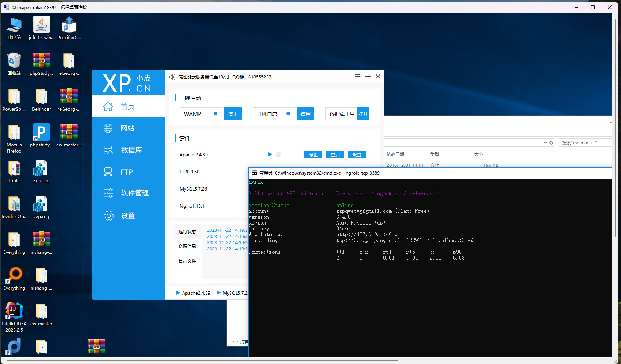
Task: Click the circled A auto-start icon for Apache
Action: tap(279, 154)
